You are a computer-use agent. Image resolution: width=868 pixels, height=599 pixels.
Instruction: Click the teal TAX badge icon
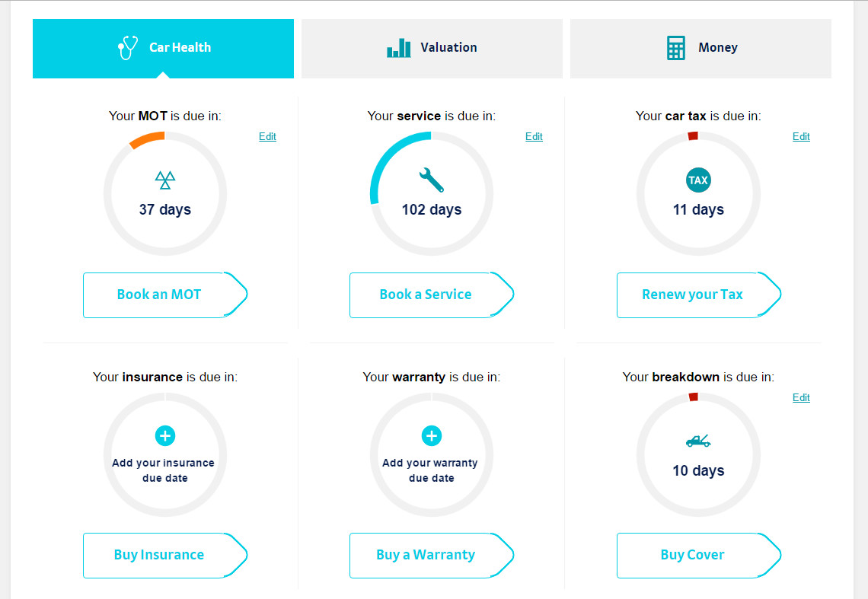pyautogui.click(x=698, y=180)
